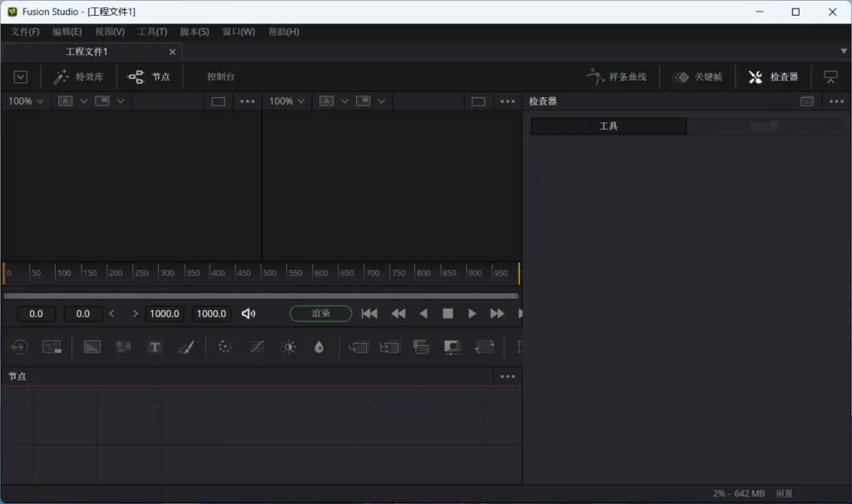
Task: Open the left viewer 100% zoom dropdown
Action: (x=26, y=101)
